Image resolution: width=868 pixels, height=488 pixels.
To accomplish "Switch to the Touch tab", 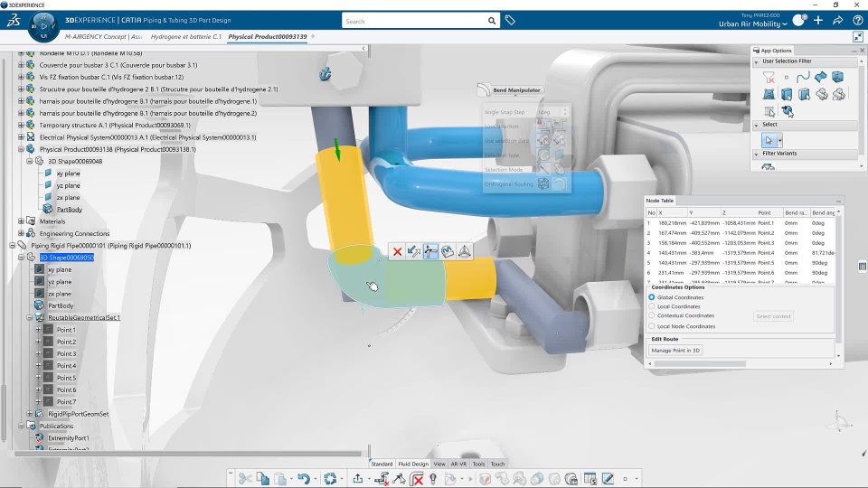I will [497, 465].
